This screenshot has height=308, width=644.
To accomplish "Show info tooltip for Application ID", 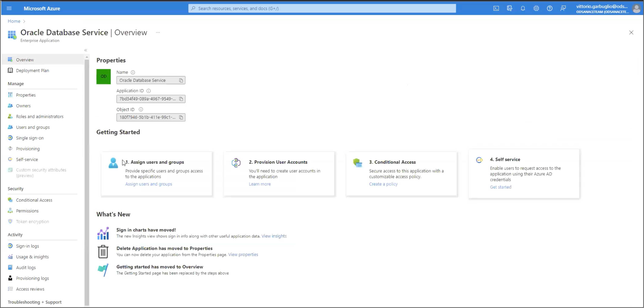I will tap(148, 91).
